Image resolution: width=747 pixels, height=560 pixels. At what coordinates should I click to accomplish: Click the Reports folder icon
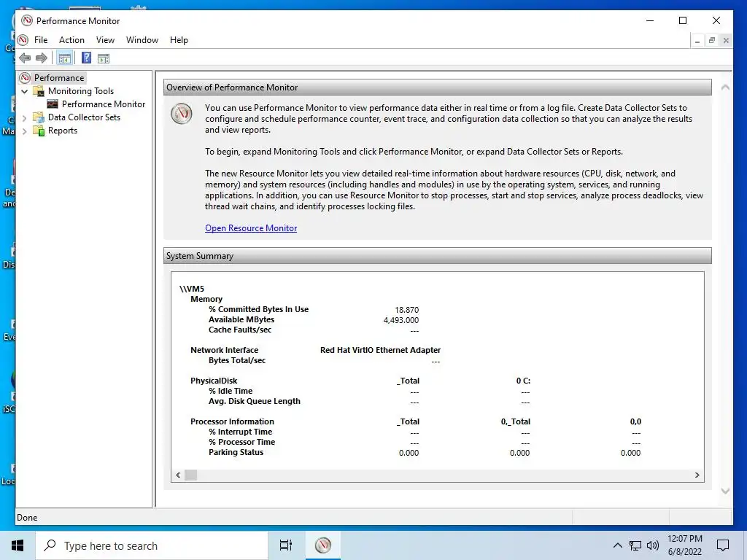coord(39,131)
